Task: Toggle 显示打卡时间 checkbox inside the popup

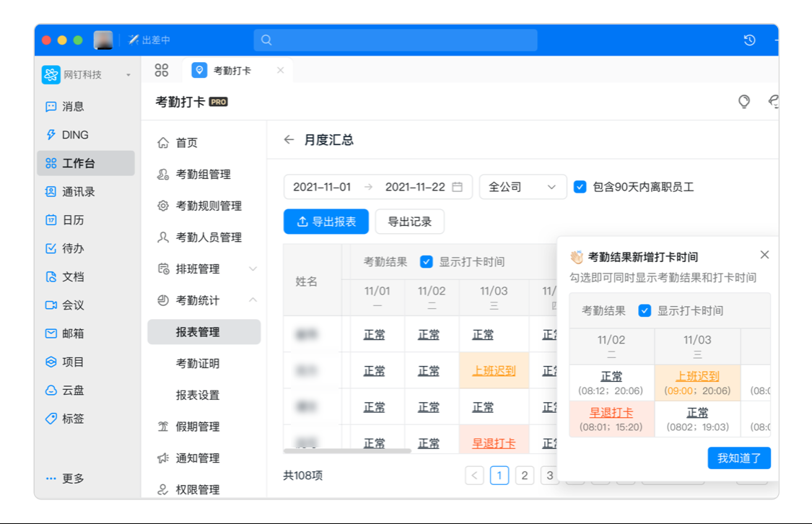Action: pyautogui.click(x=645, y=311)
